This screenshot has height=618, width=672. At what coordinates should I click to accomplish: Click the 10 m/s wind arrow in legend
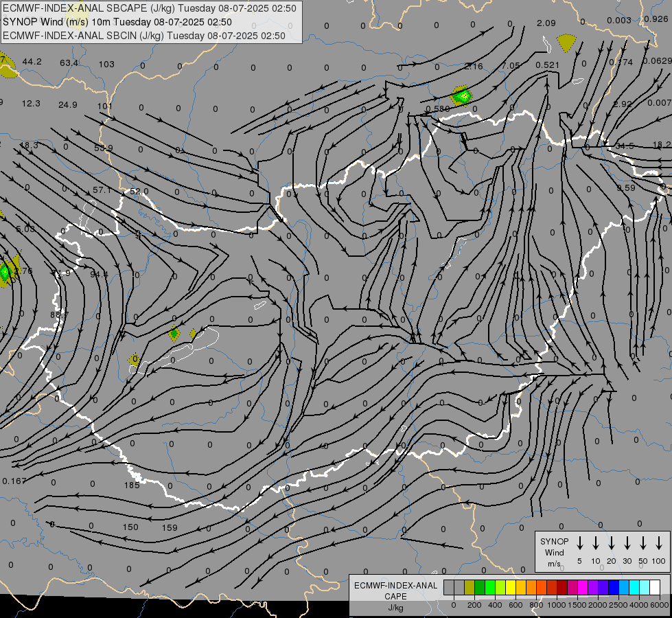(595, 543)
